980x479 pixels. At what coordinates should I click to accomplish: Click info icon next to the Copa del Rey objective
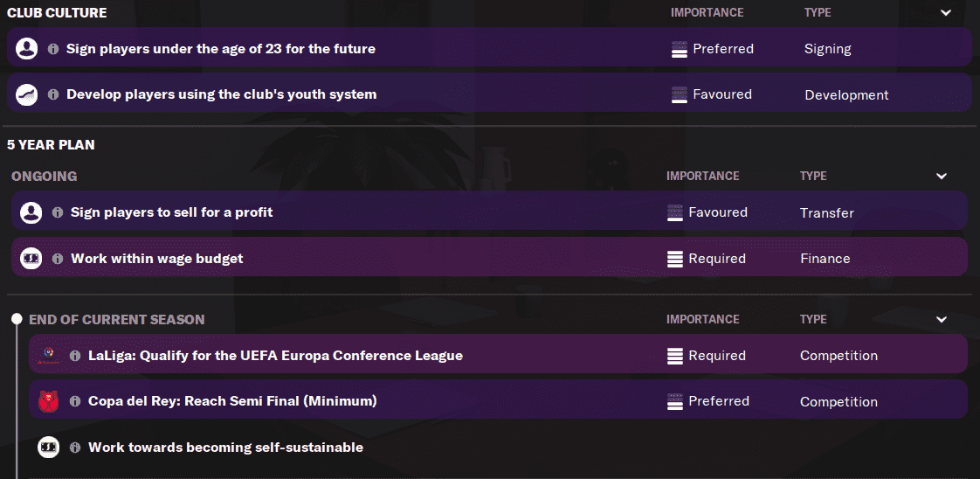75,401
